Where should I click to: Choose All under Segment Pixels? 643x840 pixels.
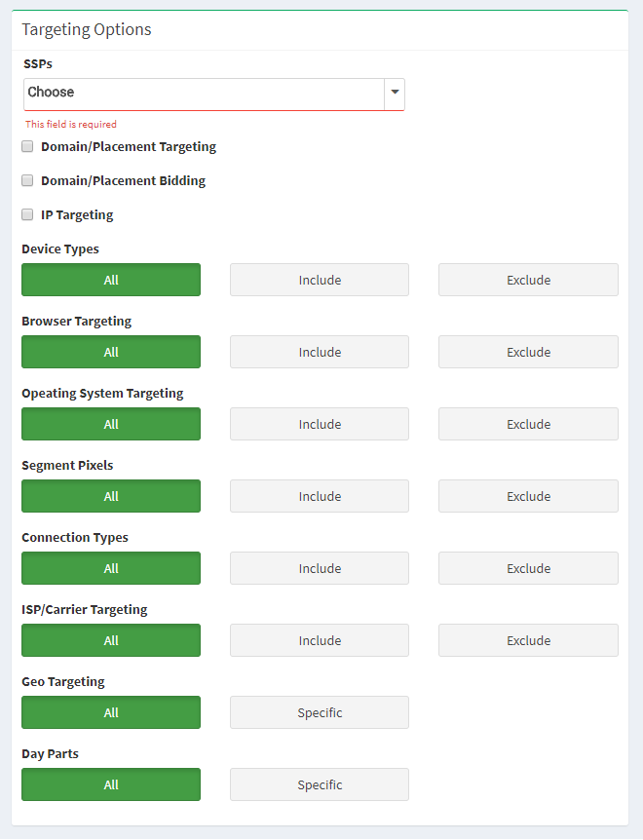[x=111, y=496]
